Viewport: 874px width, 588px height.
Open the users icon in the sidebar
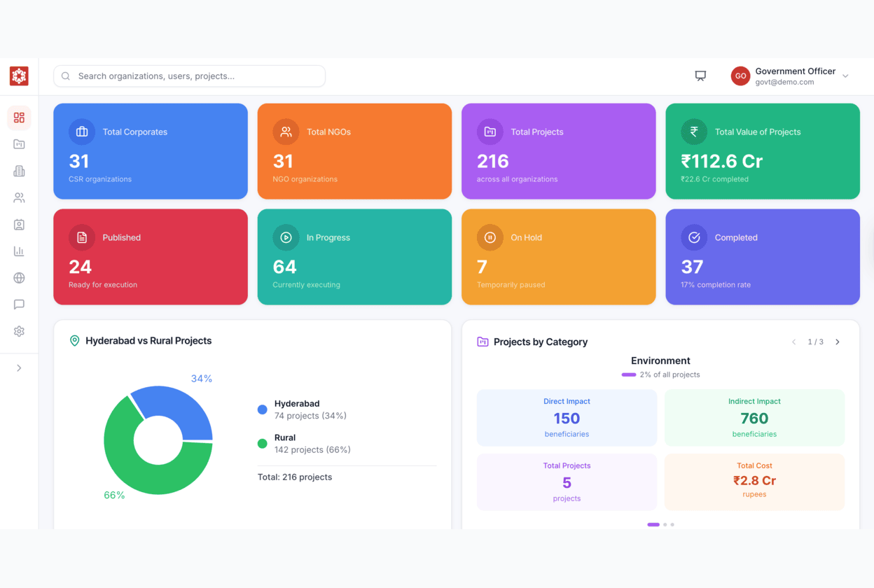click(x=19, y=197)
